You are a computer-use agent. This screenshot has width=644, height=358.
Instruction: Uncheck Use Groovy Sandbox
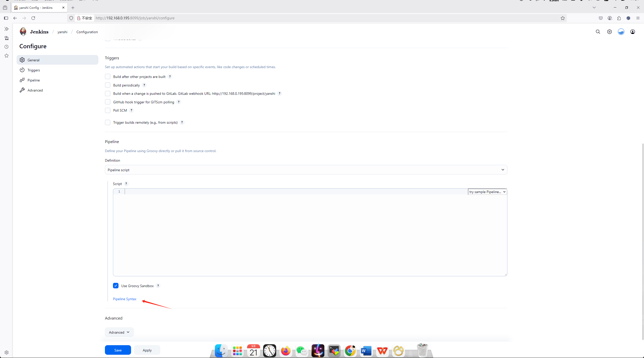click(116, 286)
